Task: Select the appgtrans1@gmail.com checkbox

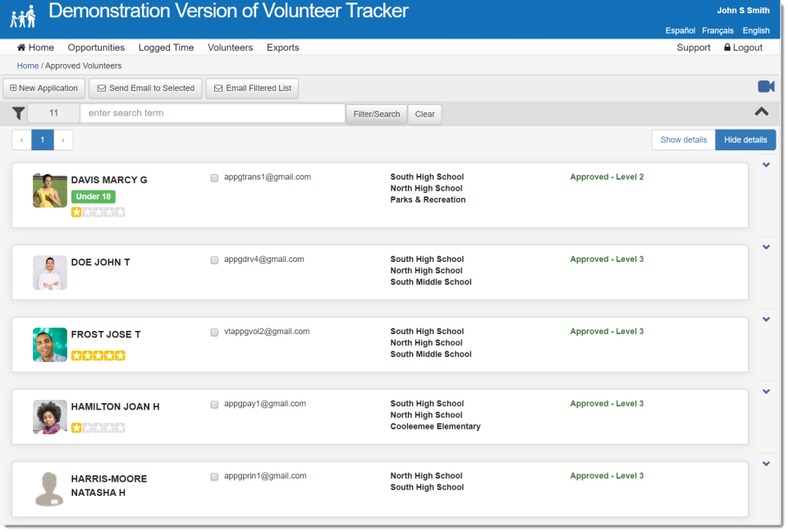Action: [214, 178]
